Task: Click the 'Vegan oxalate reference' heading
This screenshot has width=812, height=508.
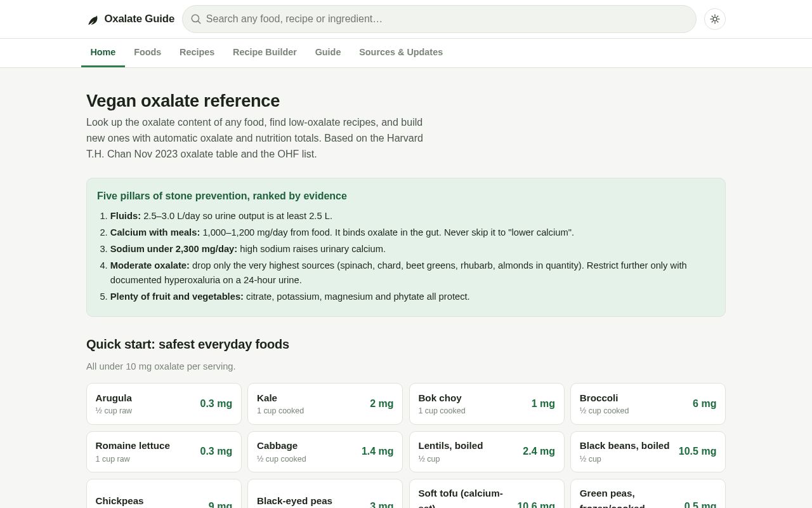Action: pos(183,101)
